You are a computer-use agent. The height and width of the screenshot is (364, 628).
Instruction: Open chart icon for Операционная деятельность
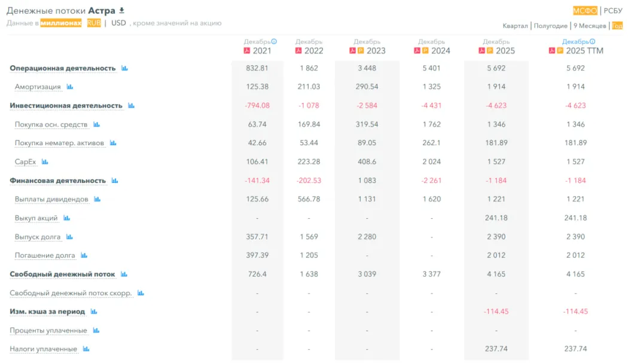[124, 68]
